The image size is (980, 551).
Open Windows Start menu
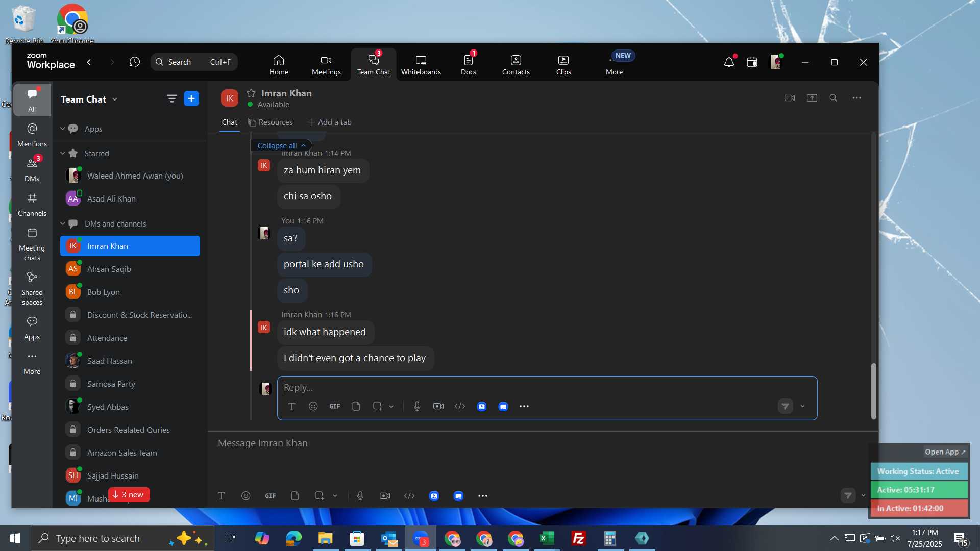15,538
